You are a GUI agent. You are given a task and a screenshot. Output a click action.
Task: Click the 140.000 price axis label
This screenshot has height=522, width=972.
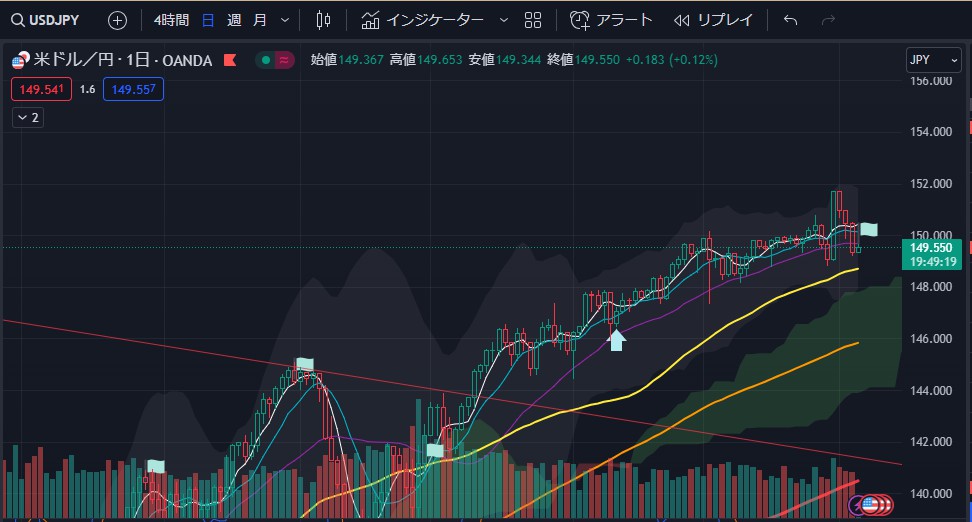click(x=931, y=493)
